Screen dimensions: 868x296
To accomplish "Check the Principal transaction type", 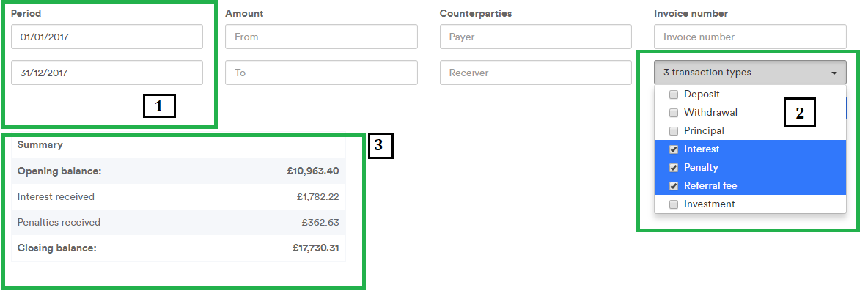I will tap(674, 131).
